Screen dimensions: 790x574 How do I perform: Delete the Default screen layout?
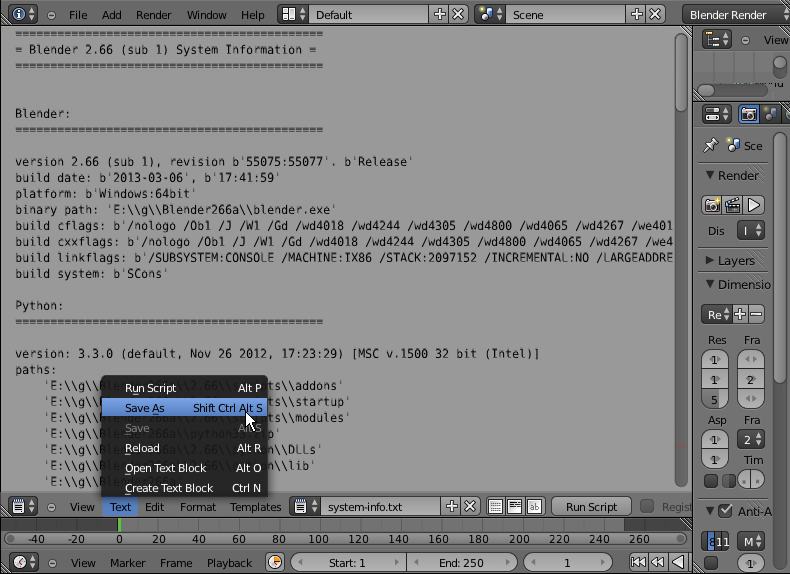pyautogui.click(x=458, y=14)
